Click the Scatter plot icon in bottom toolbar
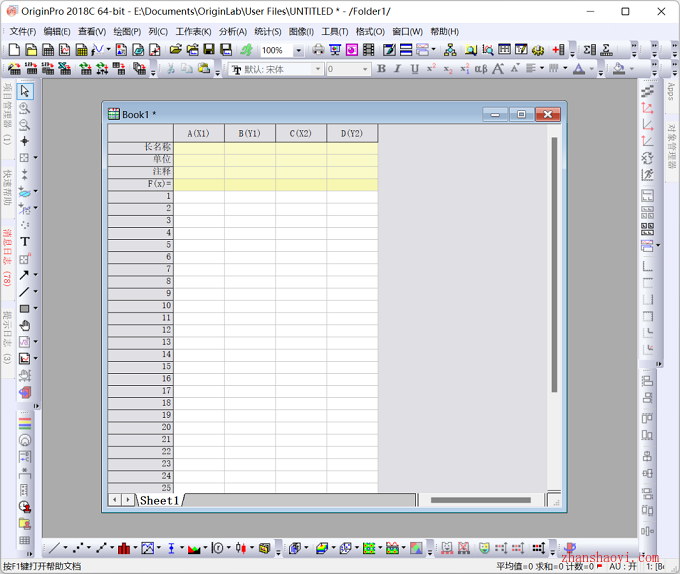The image size is (680, 574). coord(78,548)
